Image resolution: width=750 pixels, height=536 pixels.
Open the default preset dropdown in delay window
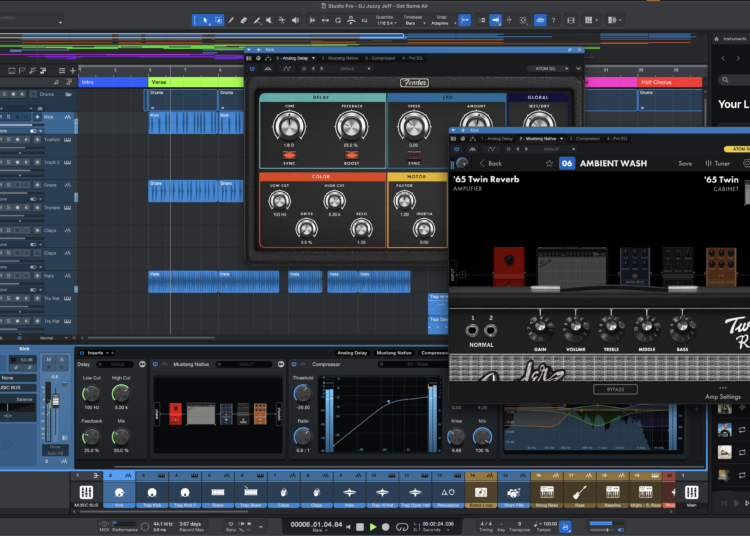[355, 69]
